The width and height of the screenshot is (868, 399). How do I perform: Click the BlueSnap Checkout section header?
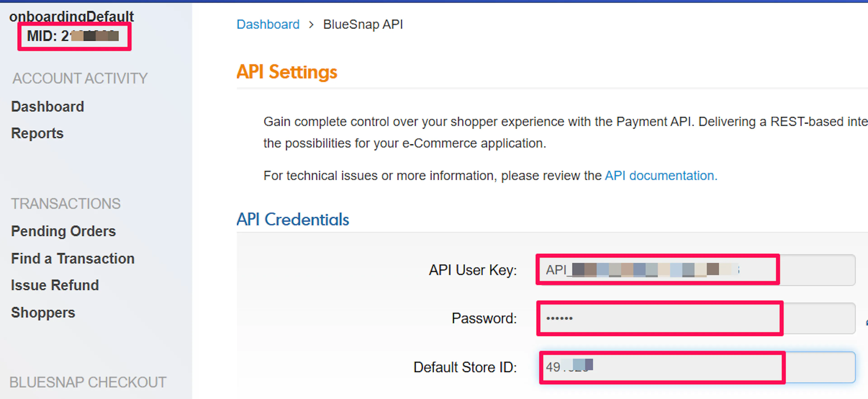coord(88,382)
